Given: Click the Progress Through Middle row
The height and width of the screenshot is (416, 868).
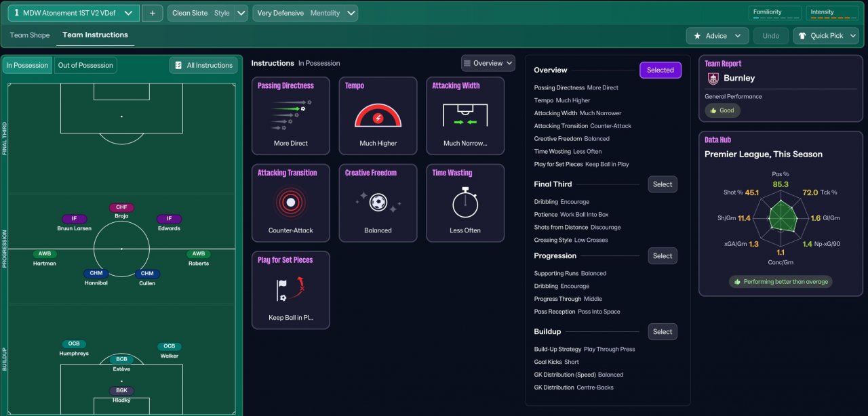Looking at the screenshot, I should (x=568, y=299).
